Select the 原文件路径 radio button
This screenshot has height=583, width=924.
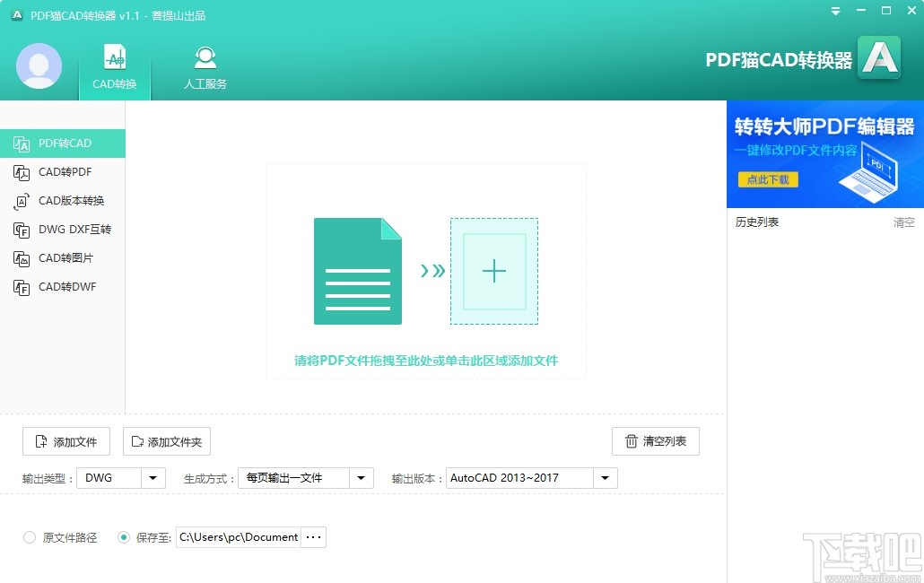(x=28, y=536)
